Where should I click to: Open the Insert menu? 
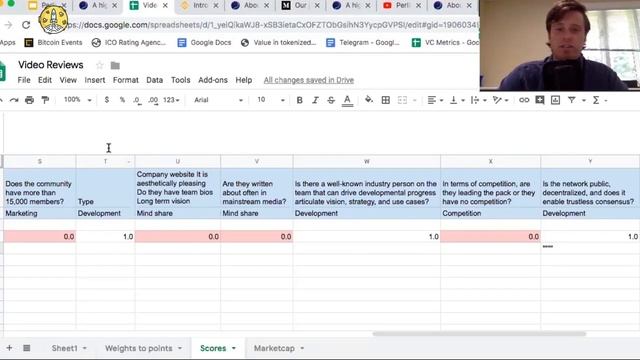(x=95, y=80)
